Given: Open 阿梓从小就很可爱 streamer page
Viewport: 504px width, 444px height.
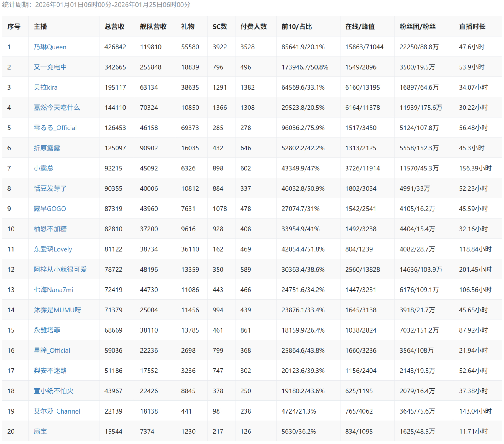Looking at the screenshot, I should [x=60, y=269].
